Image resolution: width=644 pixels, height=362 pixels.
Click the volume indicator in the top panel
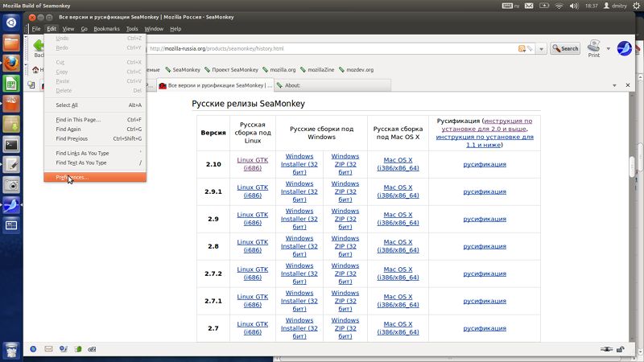pos(574,6)
